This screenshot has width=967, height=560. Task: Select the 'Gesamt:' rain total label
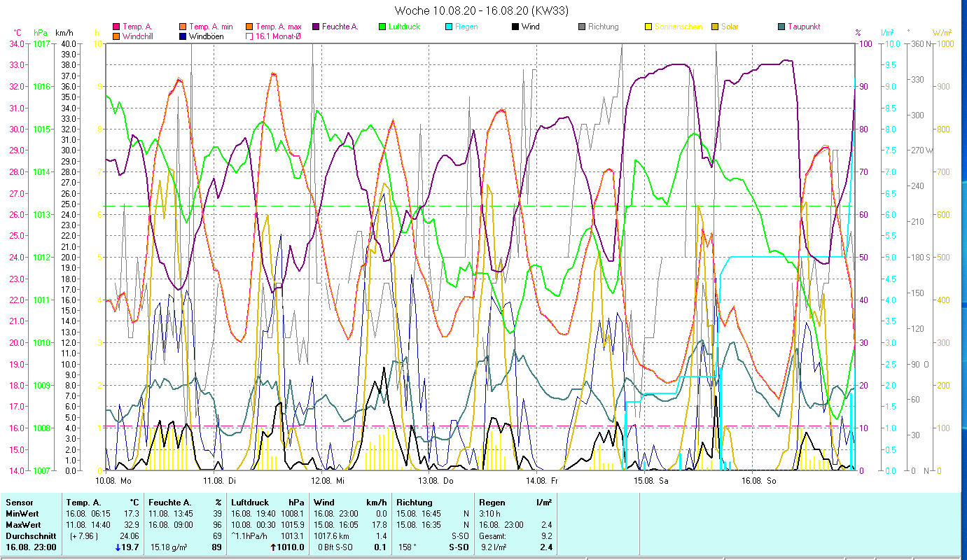(x=493, y=536)
